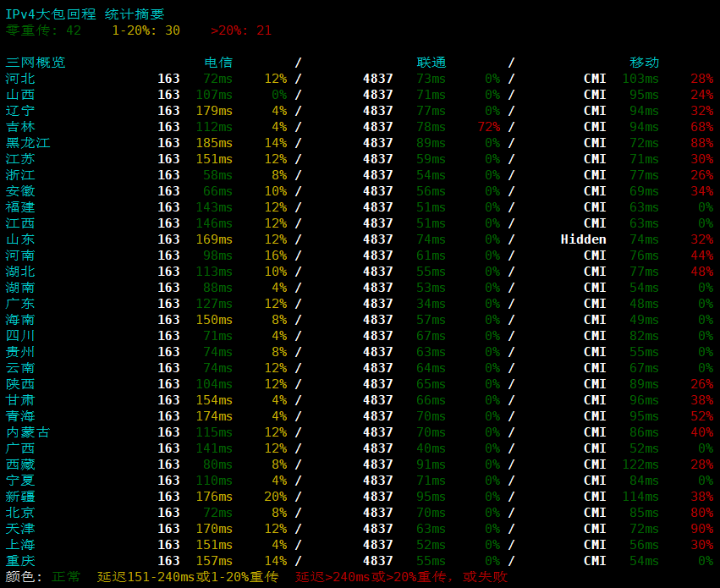Click the '新疆' row label
Screen dimensions: 720x588
pyautogui.click(x=20, y=496)
